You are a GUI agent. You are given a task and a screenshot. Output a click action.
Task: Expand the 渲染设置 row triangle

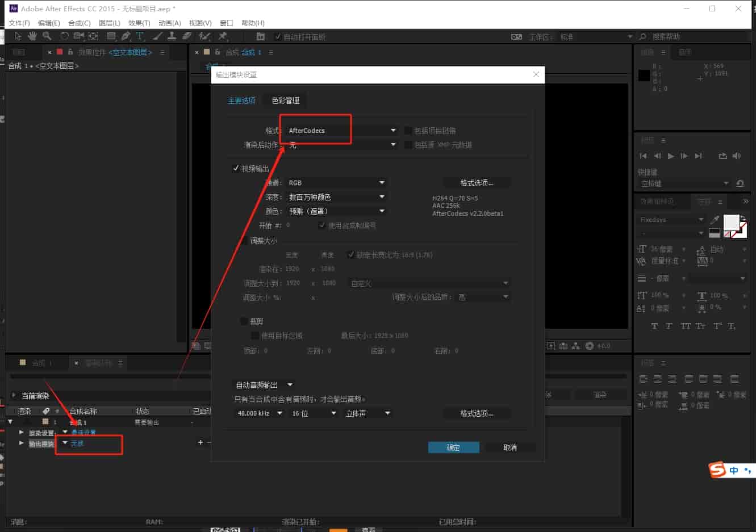click(x=22, y=432)
